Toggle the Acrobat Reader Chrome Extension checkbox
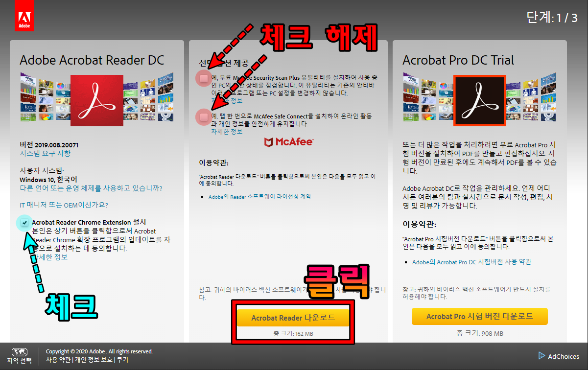Image resolution: width=588 pixels, height=370 pixels. [24, 222]
